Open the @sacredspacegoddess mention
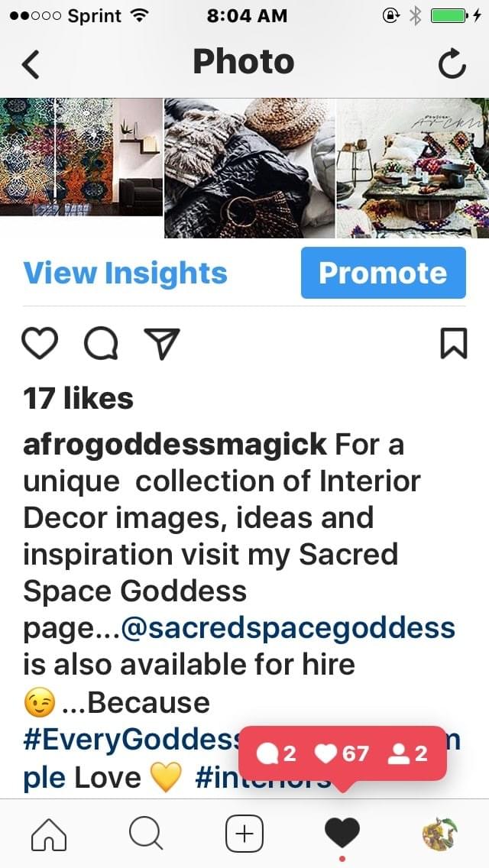489x868 pixels. (x=288, y=628)
